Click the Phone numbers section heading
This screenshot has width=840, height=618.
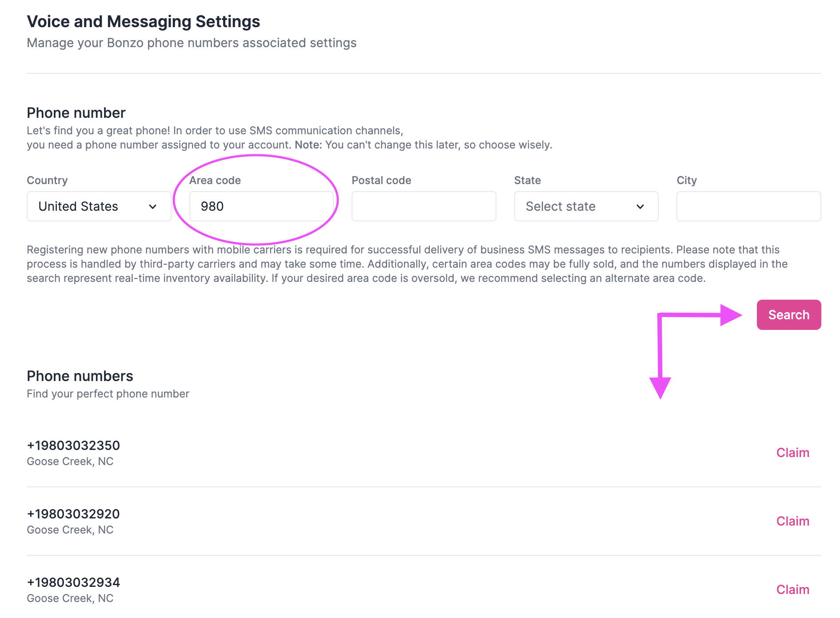[80, 376]
